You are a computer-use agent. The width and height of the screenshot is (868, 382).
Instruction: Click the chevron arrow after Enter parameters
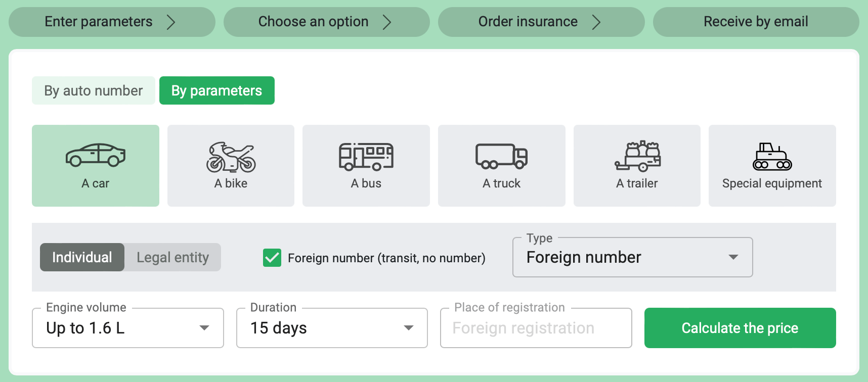point(171,22)
